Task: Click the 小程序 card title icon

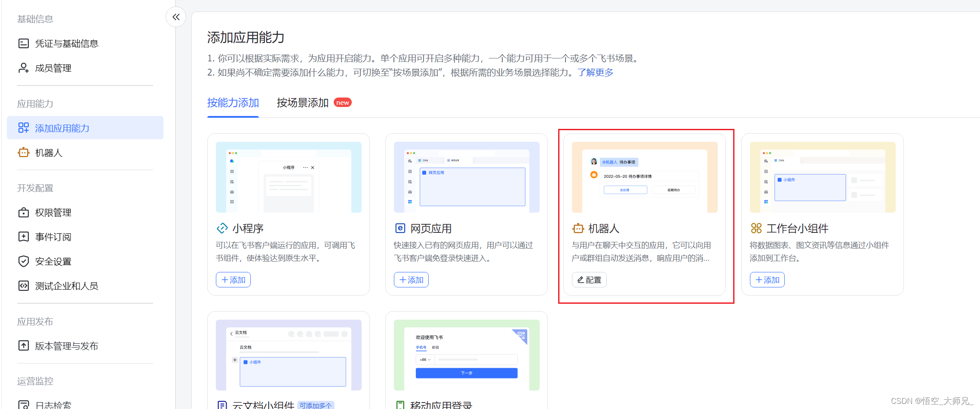Action: click(x=222, y=228)
